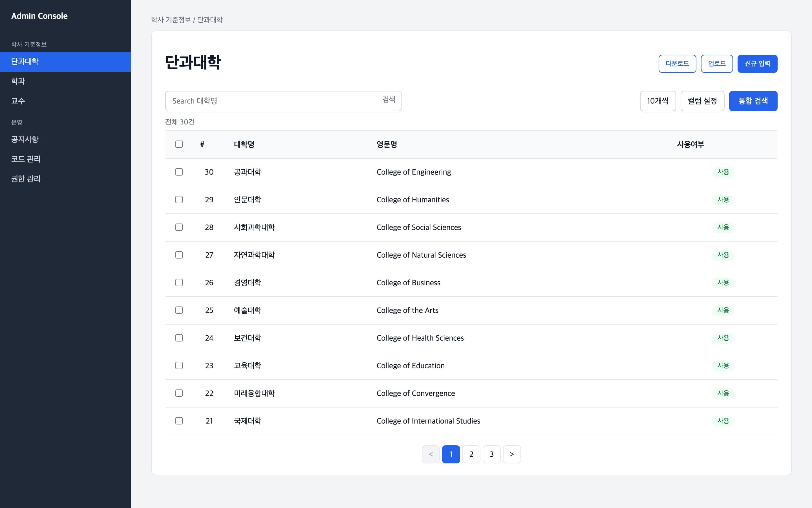Image resolution: width=812 pixels, height=508 pixels.
Task: Click the 사용여부 column header
Action: pyautogui.click(x=690, y=144)
